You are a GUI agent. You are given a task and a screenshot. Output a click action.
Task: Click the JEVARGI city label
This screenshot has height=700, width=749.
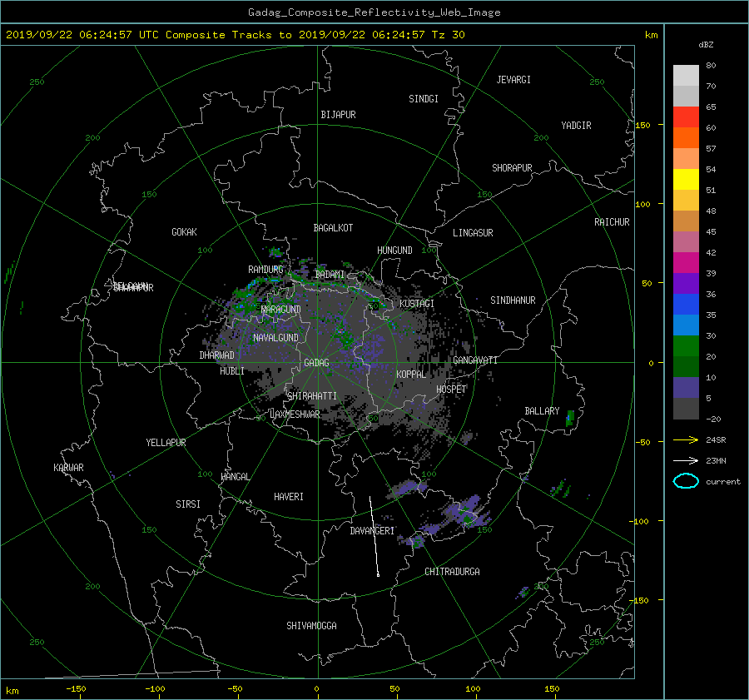tap(513, 79)
